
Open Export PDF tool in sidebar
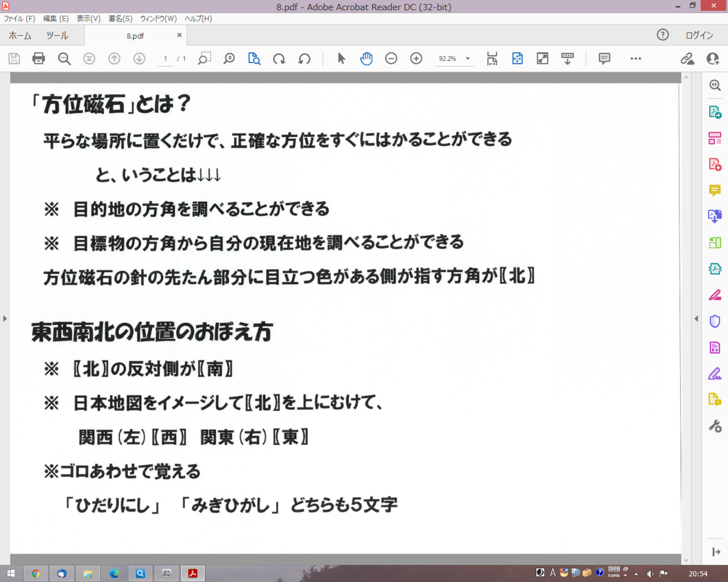point(715,112)
